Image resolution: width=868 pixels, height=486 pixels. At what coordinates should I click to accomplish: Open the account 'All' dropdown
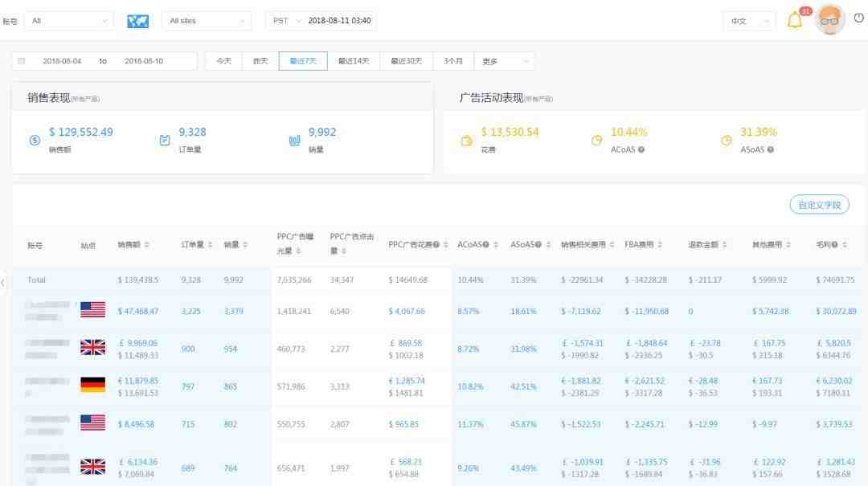click(68, 21)
